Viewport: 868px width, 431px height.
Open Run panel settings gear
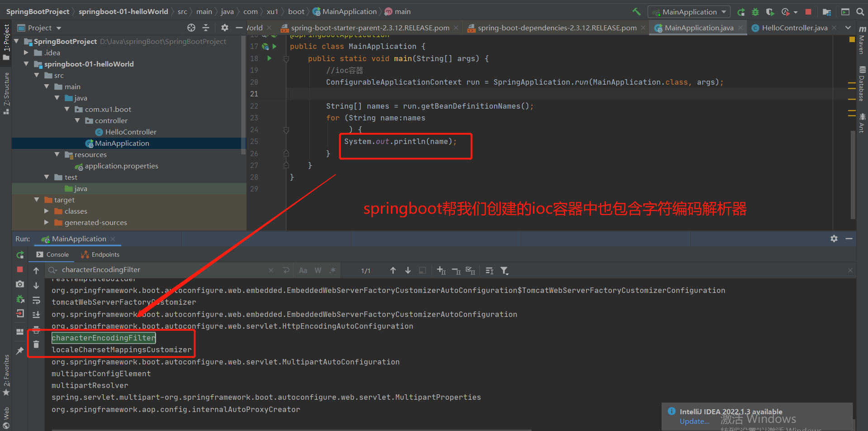(834, 239)
